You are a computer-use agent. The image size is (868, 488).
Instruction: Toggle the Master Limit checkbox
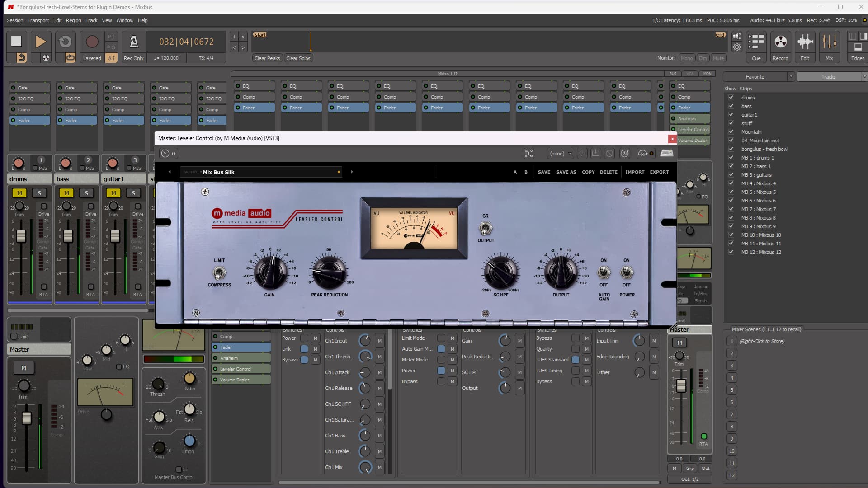tap(14, 337)
